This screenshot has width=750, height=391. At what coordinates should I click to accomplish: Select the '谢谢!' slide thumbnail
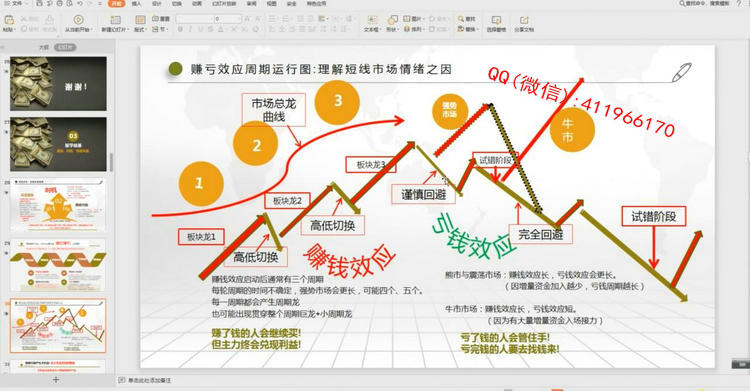click(x=58, y=84)
